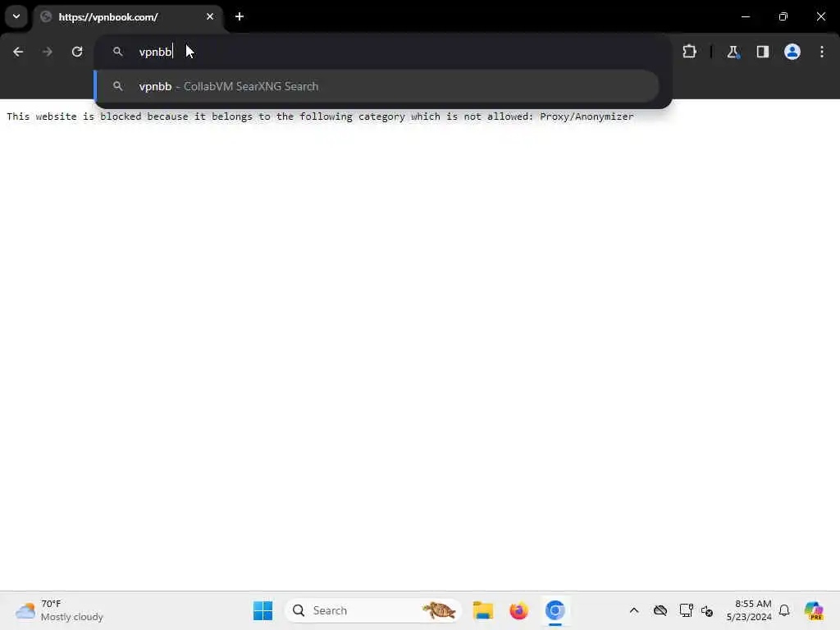Image resolution: width=840 pixels, height=630 pixels.
Task: Click the address bar containing vpnbb
Action: [x=382, y=52]
